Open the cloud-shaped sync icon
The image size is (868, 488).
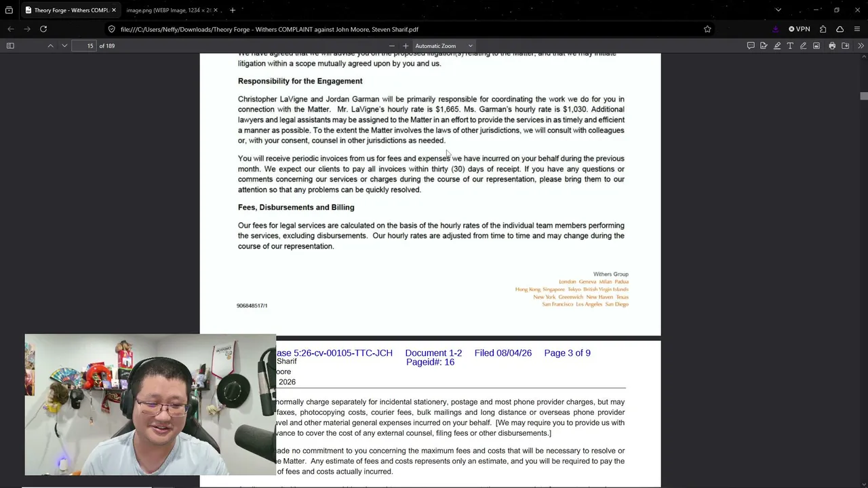coord(840,29)
